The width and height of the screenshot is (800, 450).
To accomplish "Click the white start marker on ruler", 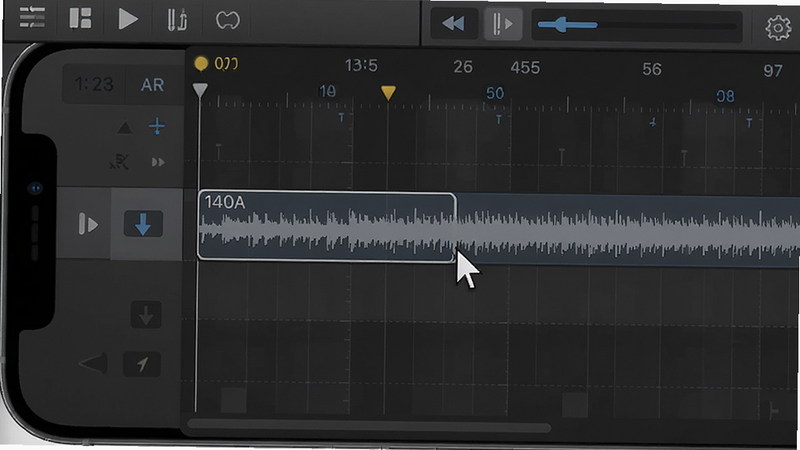I will [200, 90].
